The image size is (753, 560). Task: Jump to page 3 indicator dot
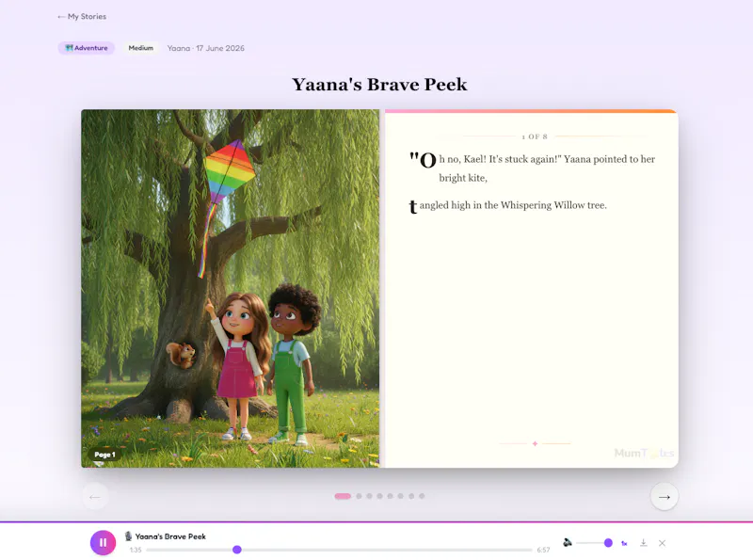click(369, 496)
